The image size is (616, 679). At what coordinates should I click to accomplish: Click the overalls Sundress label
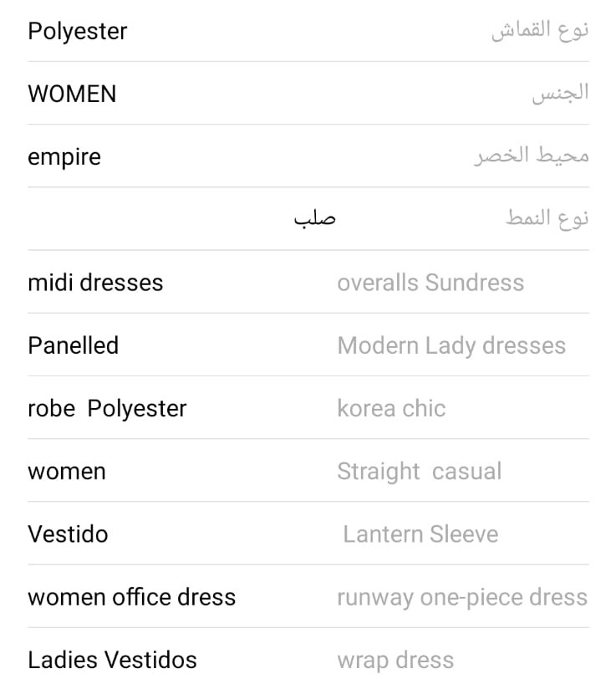pos(430,283)
